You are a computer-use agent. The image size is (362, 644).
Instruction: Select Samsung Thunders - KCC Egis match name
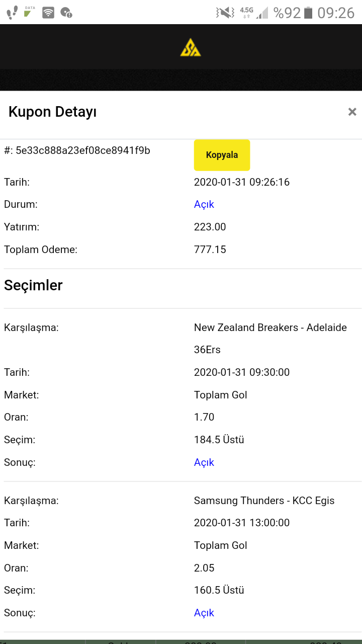point(264,501)
